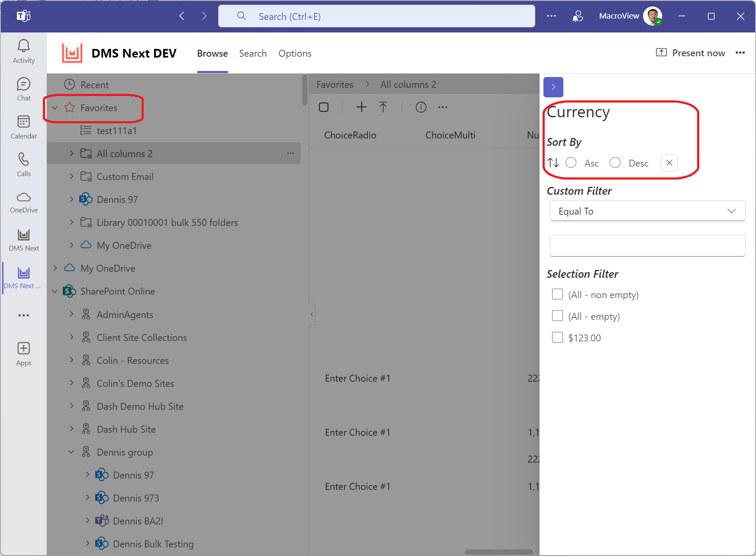Image resolution: width=756 pixels, height=556 pixels.
Task: Click the DMS Next DEV logo
Action: point(72,53)
